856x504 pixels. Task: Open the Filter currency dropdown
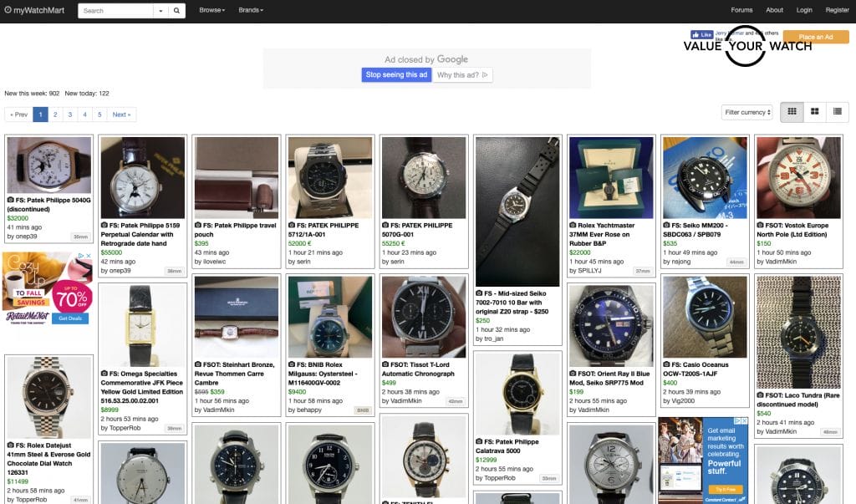[x=747, y=112]
